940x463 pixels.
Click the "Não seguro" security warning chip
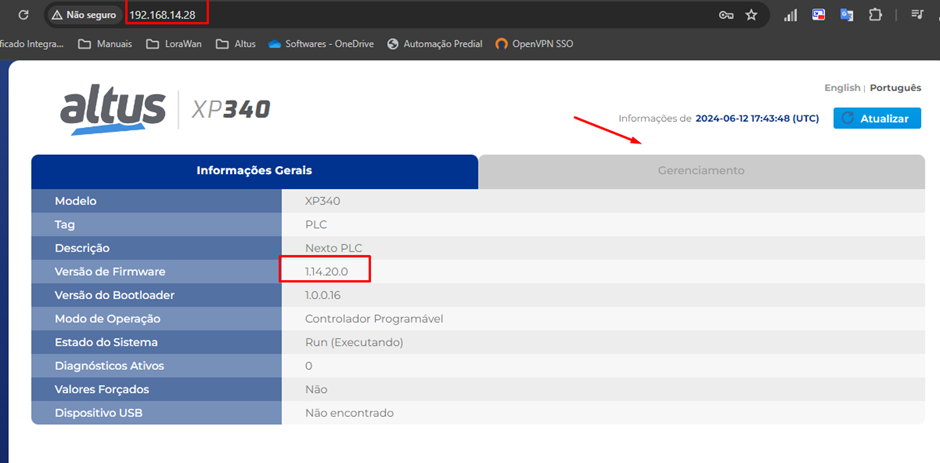[x=84, y=15]
